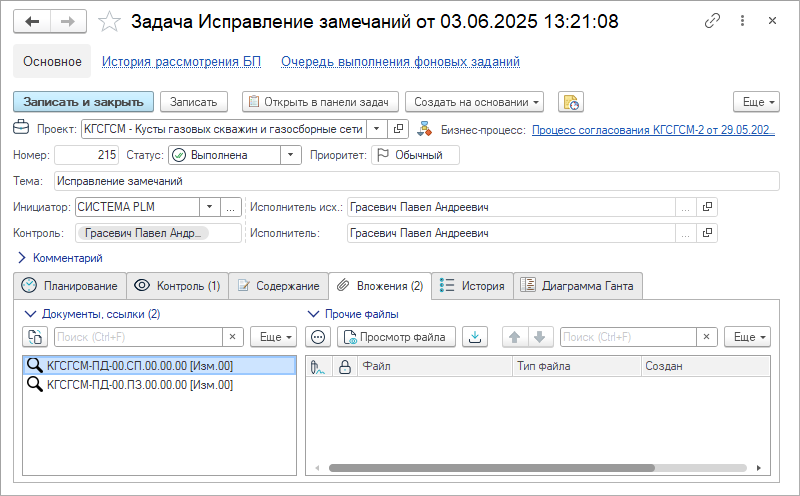Expand the Статус dropdown

290,155
